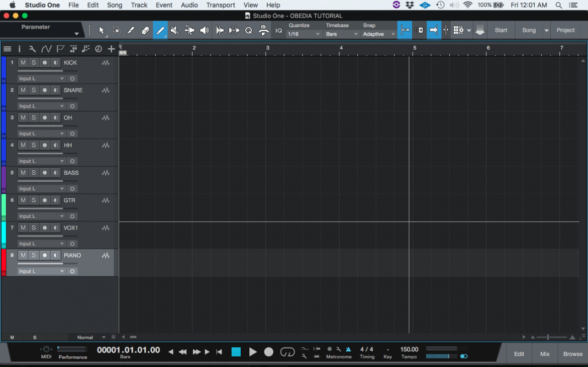Record-arm the VOX1 track
This screenshot has width=588, height=367.
point(45,228)
